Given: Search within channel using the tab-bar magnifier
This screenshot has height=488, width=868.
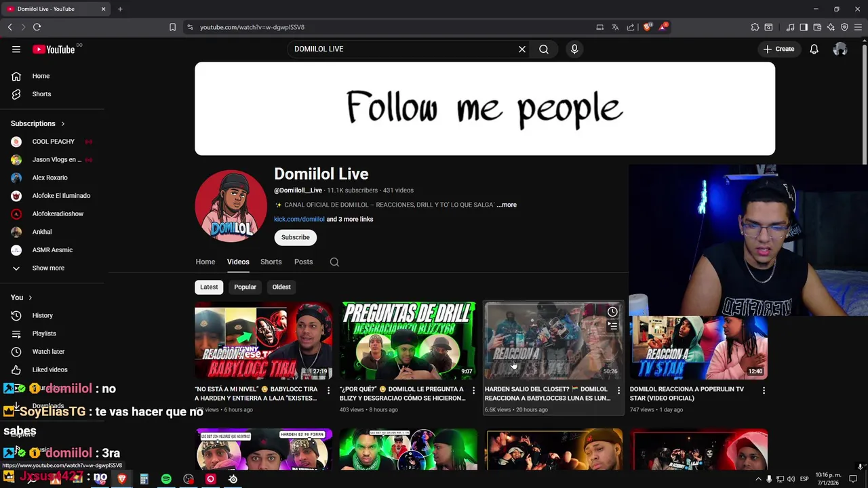Looking at the screenshot, I should [x=334, y=262].
